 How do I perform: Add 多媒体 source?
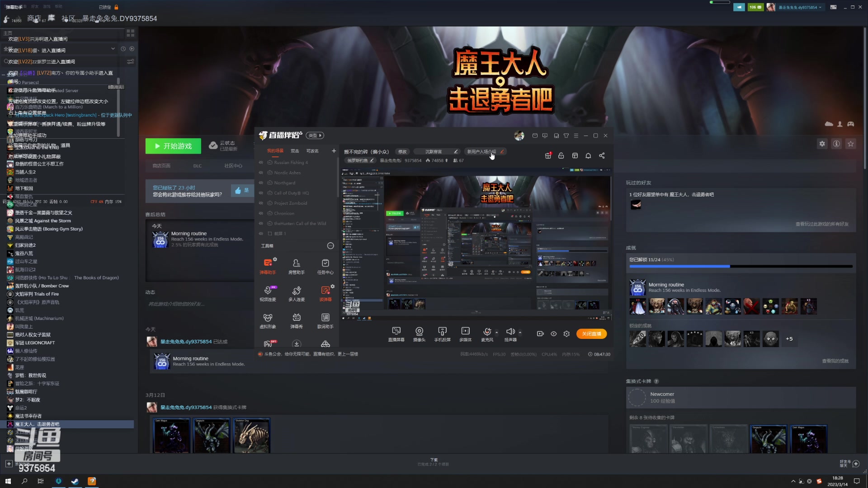[465, 334]
